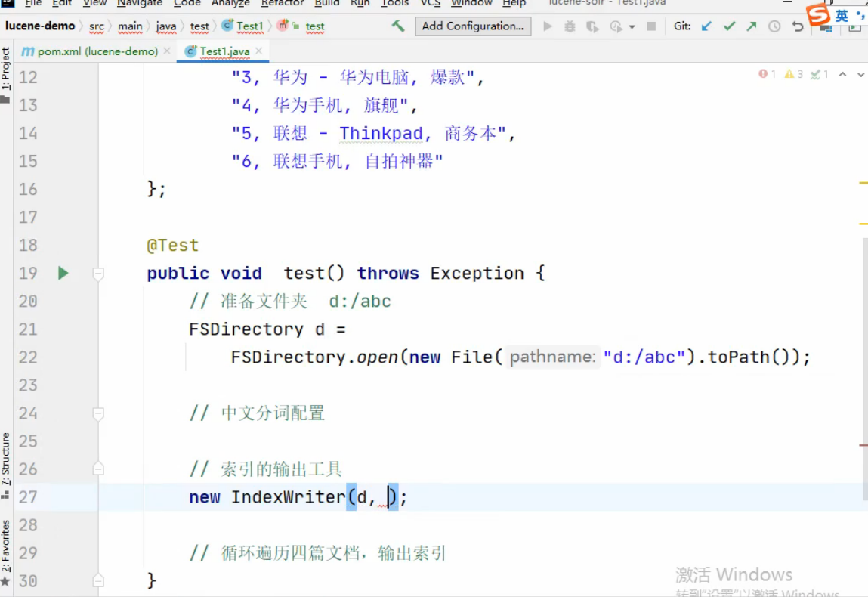This screenshot has height=597, width=868.
Task: Collapse method fold marker at line 19
Action: pos(98,274)
